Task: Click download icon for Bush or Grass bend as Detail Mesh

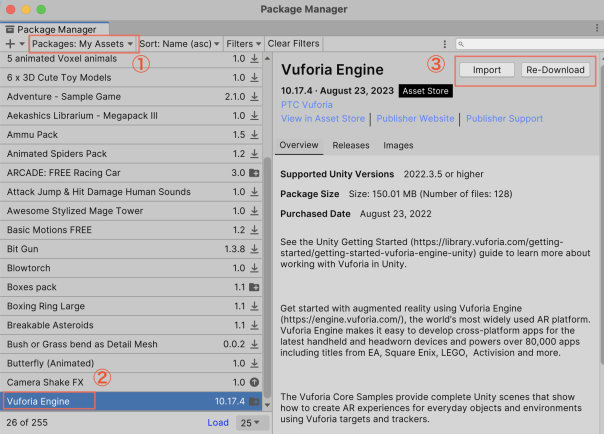Action: tap(254, 344)
